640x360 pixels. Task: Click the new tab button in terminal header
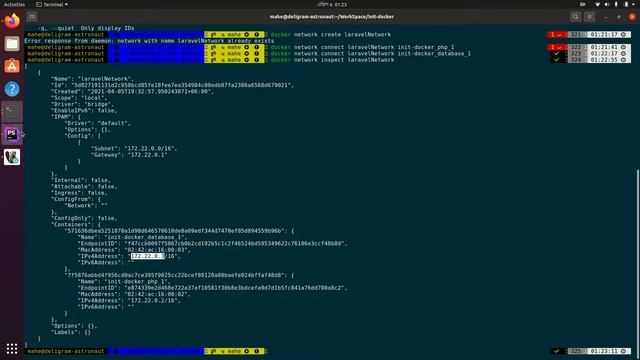pyautogui.click(x=32, y=17)
